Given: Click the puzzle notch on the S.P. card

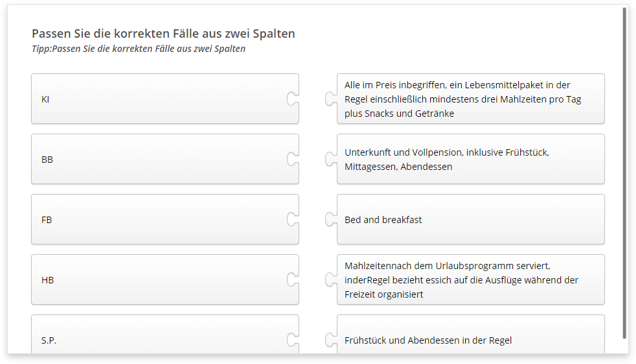Looking at the screenshot, I should click(292, 340).
